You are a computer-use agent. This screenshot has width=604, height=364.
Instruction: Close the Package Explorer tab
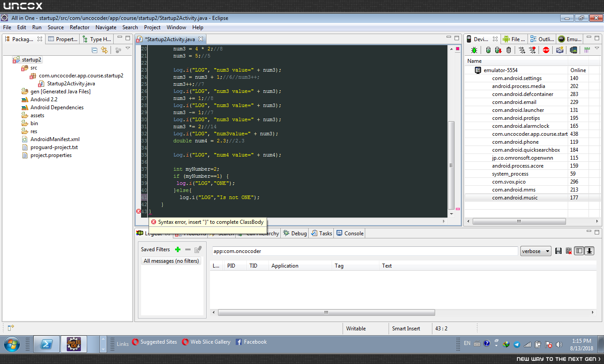40,39
